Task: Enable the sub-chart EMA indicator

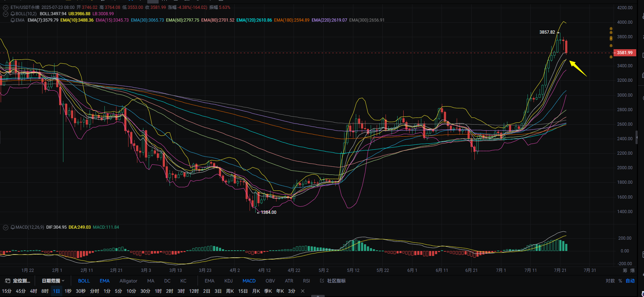Action: [x=210, y=281]
